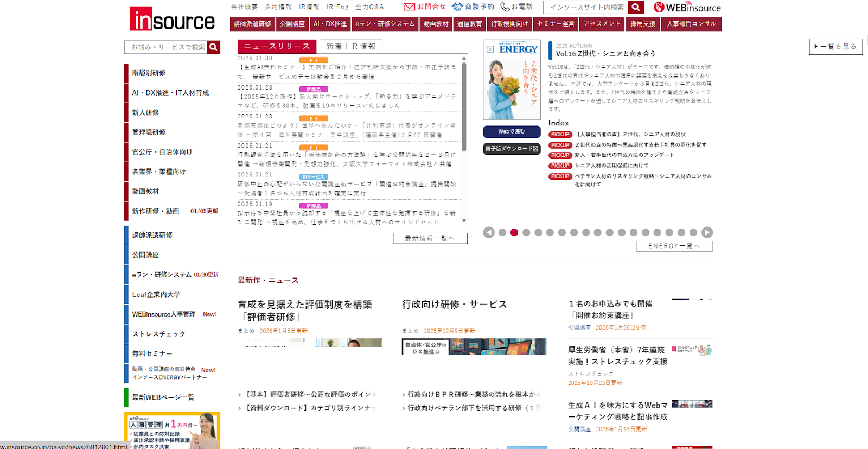The height and width of the screenshot is (449, 868).
Task: Select 採用支援 in navigation bar
Action: [x=643, y=24]
